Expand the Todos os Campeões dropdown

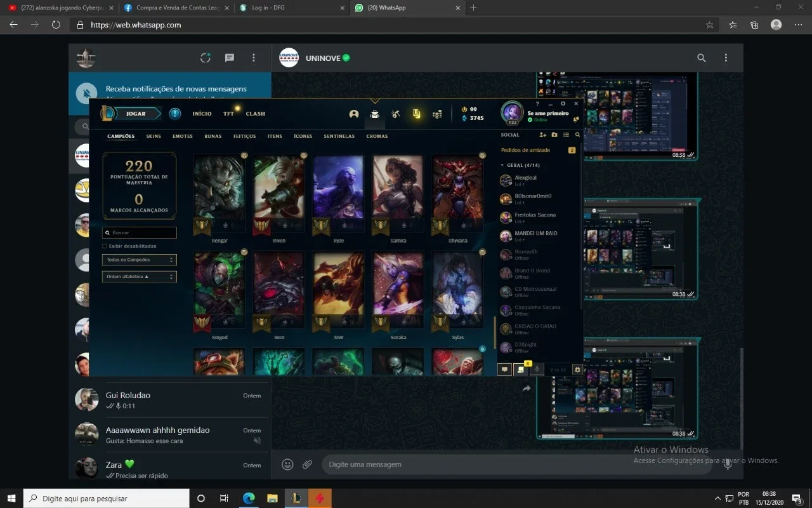pyautogui.click(x=140, y=260)
